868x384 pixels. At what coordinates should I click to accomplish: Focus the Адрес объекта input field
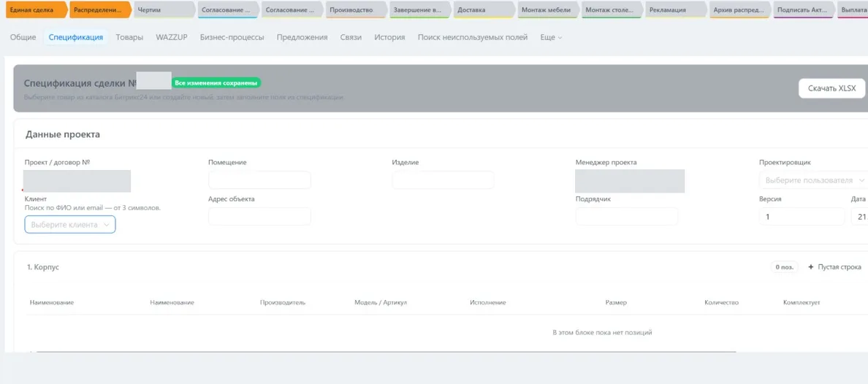pyautogui.click(x=259, y=216)
